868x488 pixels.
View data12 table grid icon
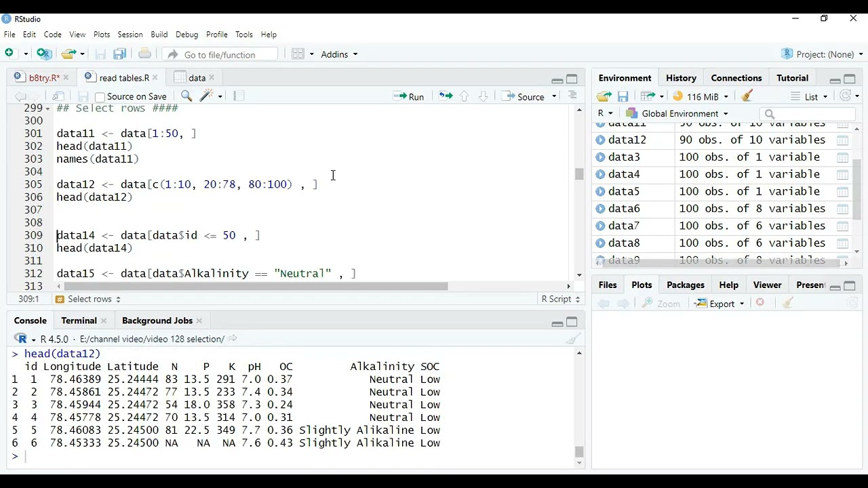point(842,140)
